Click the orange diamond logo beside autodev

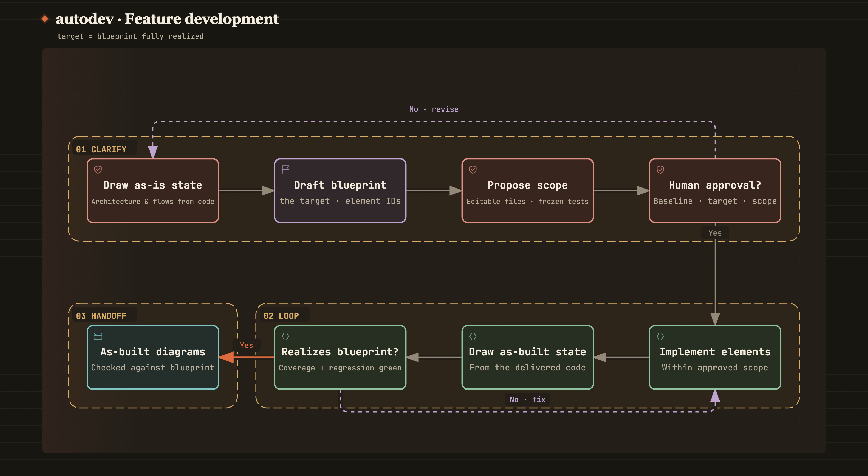click(x=45, y=19)
